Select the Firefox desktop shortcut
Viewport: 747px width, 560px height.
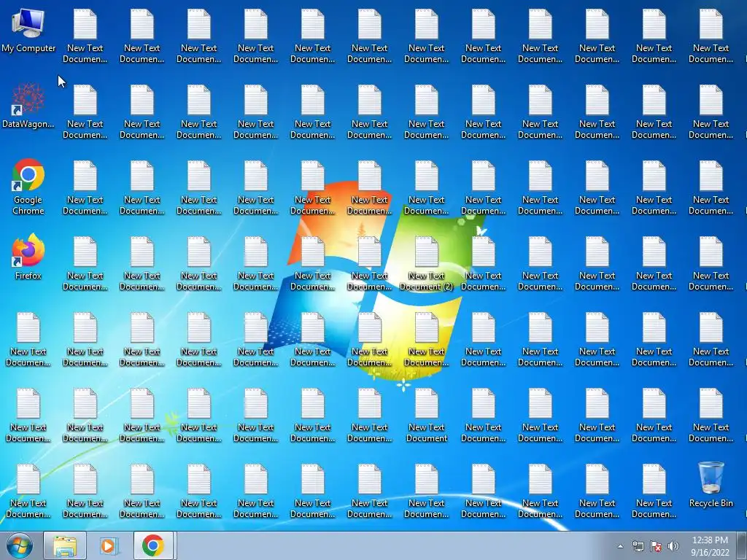tap(28, 257)
